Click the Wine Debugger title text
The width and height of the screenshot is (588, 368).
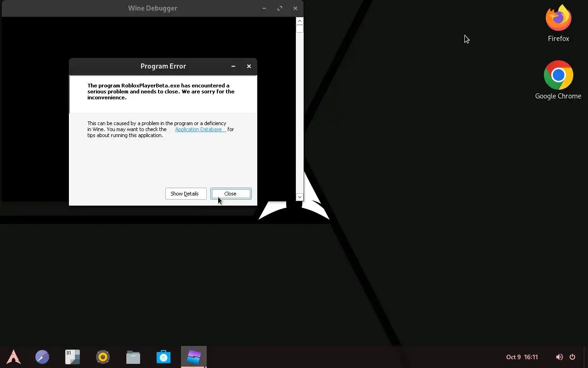click(x=153, y=8)
